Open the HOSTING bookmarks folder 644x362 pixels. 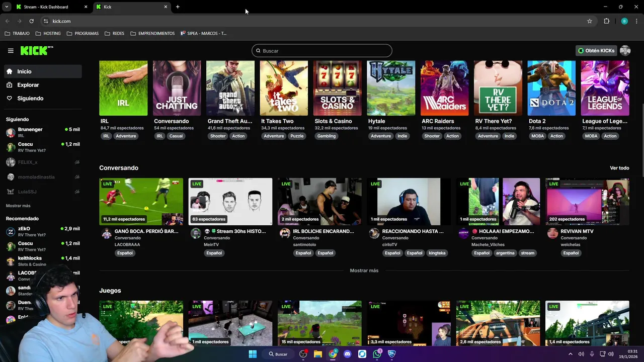pos(48,33)
